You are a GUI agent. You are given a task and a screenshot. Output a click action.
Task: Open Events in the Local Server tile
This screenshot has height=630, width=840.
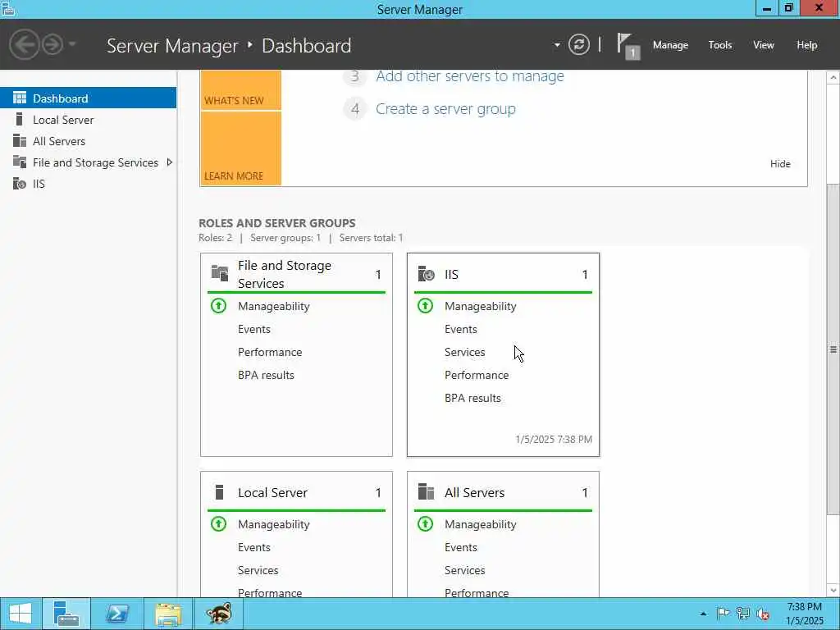[x=254, y=547]
